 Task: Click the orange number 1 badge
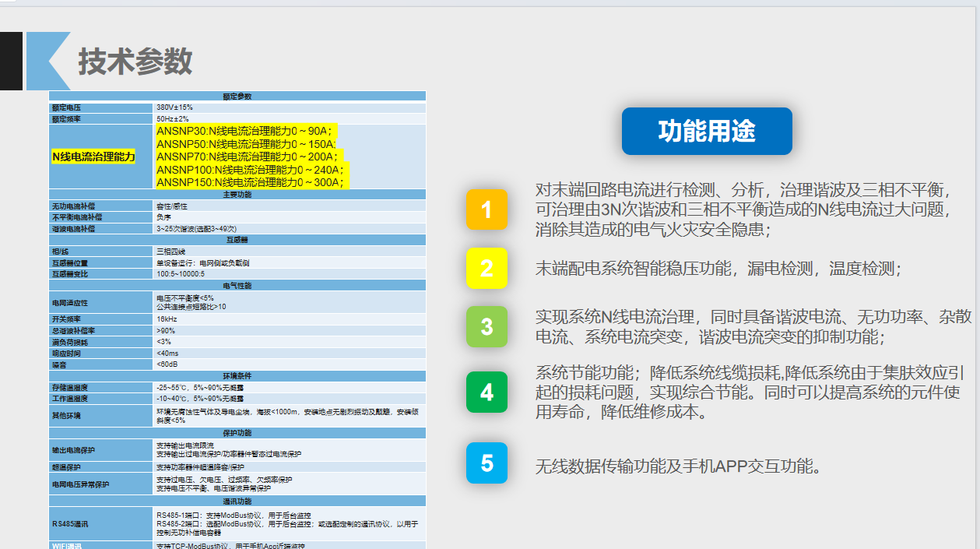point(486,209)
